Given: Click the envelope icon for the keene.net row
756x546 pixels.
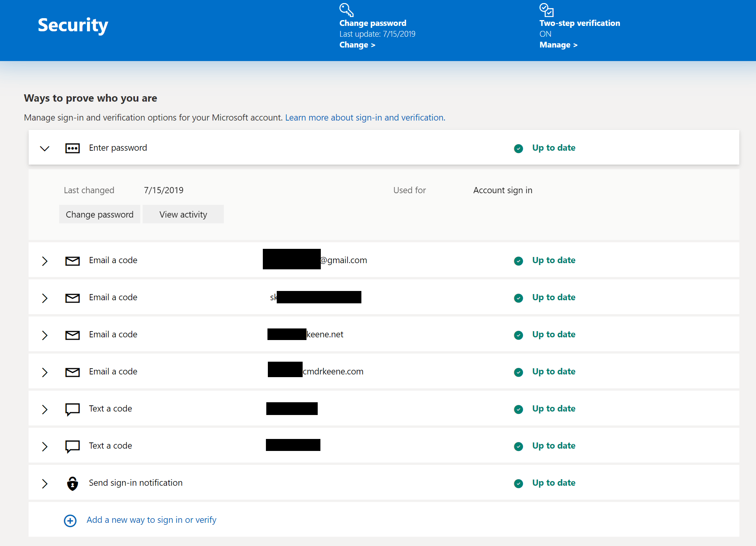Looking at the screenshot, I should [x=72, y=335].
